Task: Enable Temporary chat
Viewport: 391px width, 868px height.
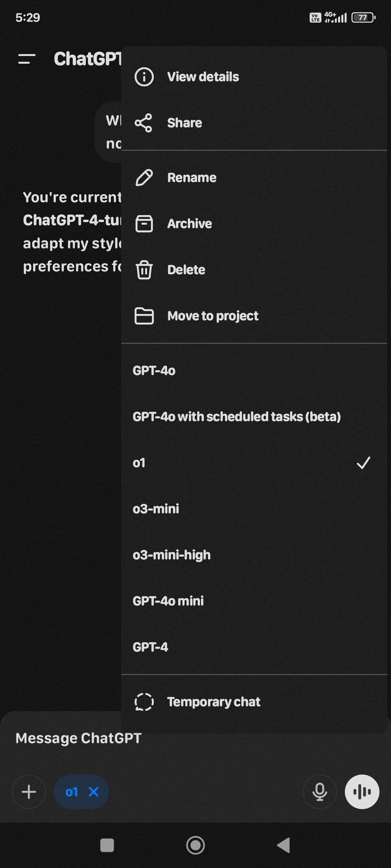Action: coord(254,702)
